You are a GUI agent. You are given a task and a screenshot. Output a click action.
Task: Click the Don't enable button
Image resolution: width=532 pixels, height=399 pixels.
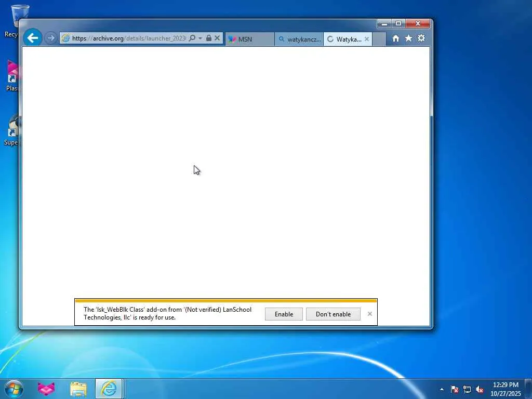point(333,314)
